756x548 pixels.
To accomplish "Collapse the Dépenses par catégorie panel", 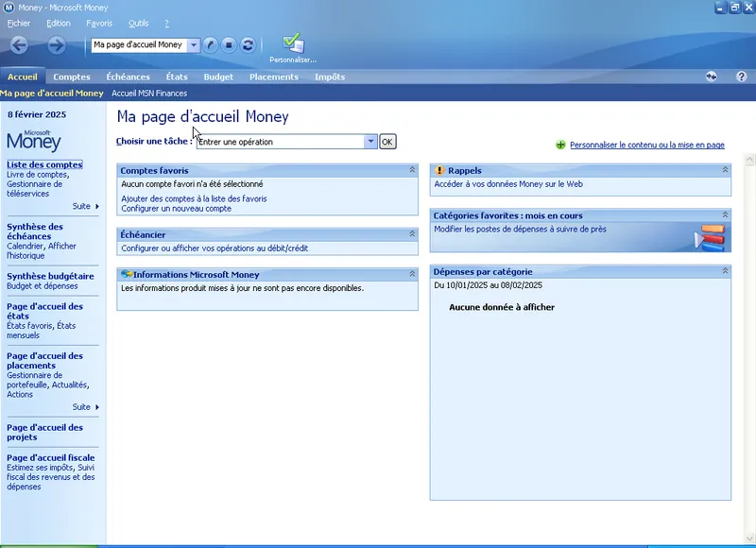I will tap(725, 271).
